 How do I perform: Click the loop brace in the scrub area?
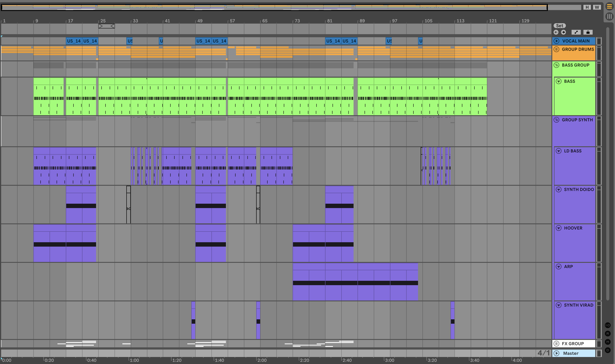(x=106, y=26)
